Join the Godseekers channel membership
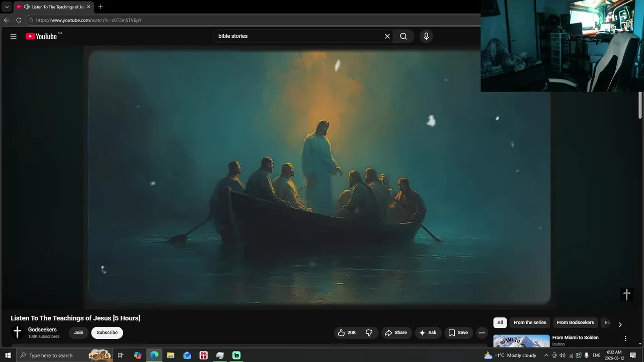The width and height of the screenshot is (644, 362). click(78, 333)
